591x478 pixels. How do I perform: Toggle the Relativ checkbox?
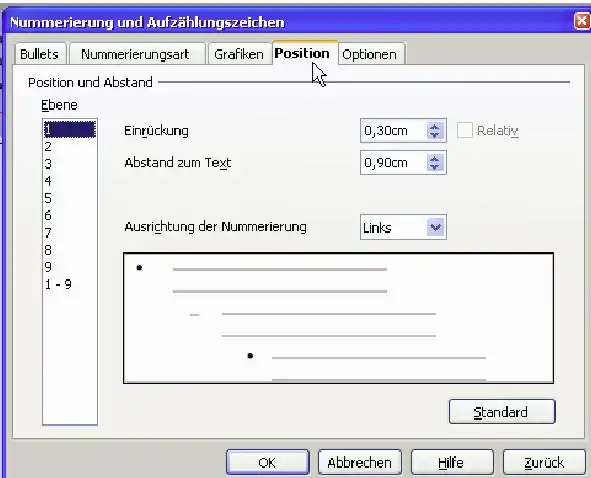pos(464,130)
